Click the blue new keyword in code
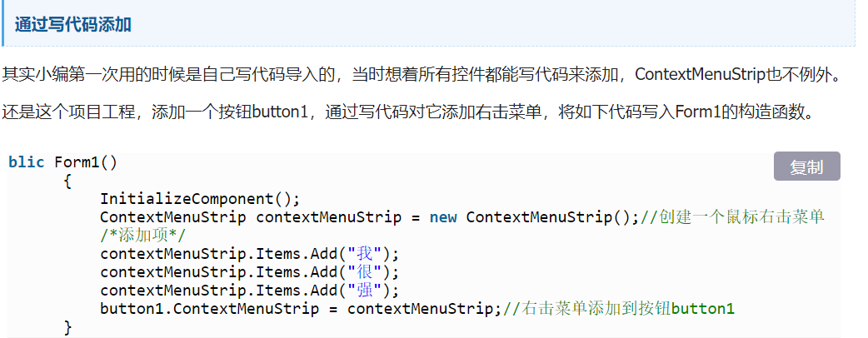The width and height of the screenshot is (868, 338). click(x=443, y=217)
